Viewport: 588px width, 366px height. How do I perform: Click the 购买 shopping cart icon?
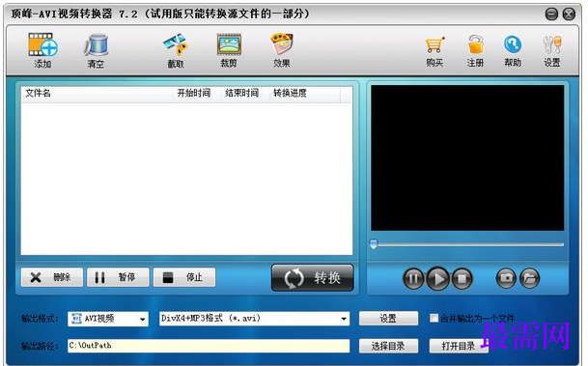click(434, 45)
